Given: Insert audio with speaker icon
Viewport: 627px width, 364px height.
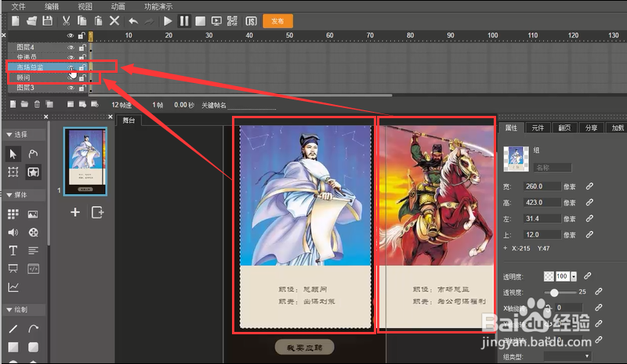Looking at the screenshot, I should [x=13, y=232].
